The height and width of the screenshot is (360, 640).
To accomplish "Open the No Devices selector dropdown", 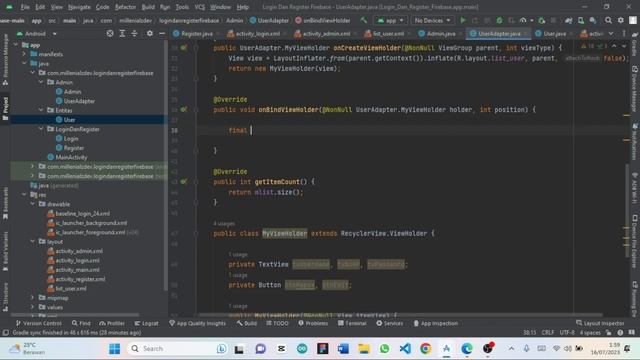I will tap(432, 20).
